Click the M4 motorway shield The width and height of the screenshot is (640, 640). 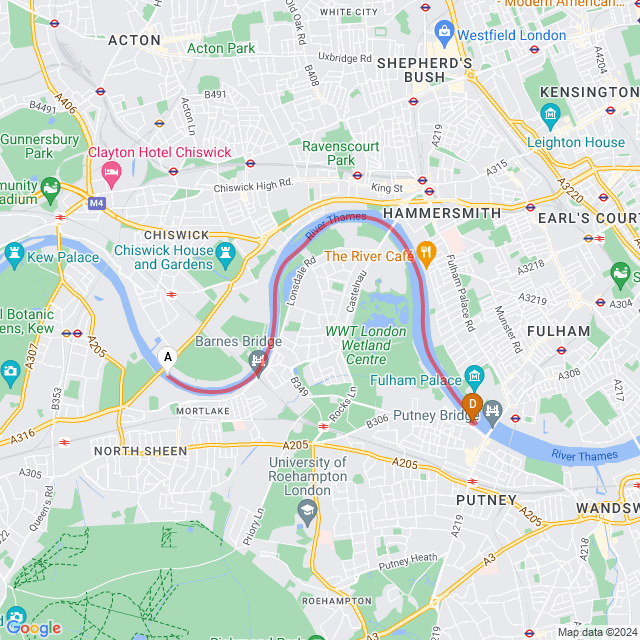(97, 203)
